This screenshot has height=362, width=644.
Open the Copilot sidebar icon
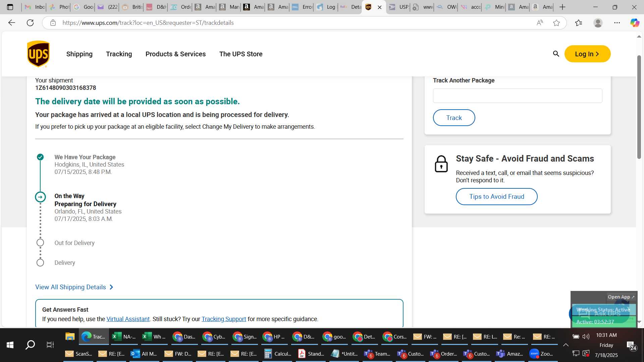[635, 23]
